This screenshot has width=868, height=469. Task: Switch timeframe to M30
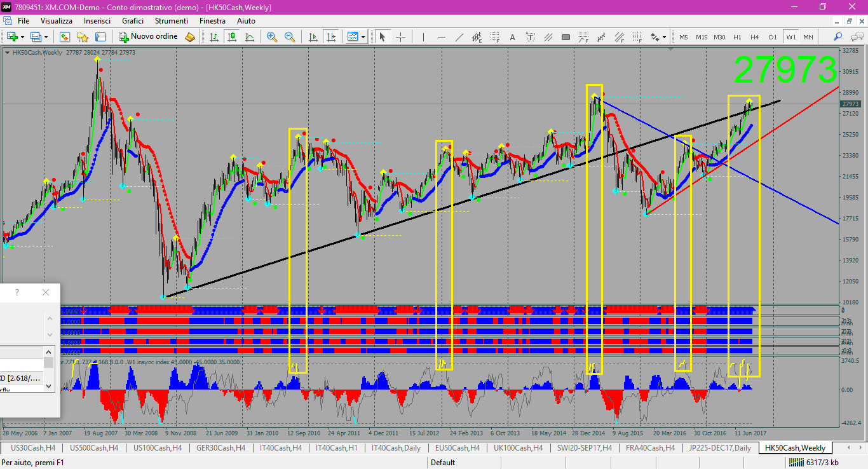(719, 37)
